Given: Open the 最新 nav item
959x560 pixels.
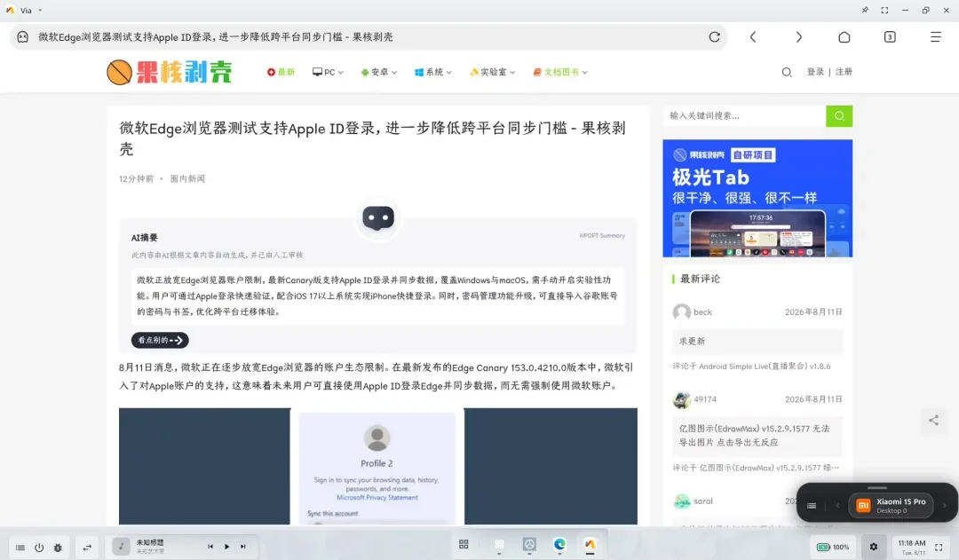Looking at the screenshot, I should click(x=281, y=72).
